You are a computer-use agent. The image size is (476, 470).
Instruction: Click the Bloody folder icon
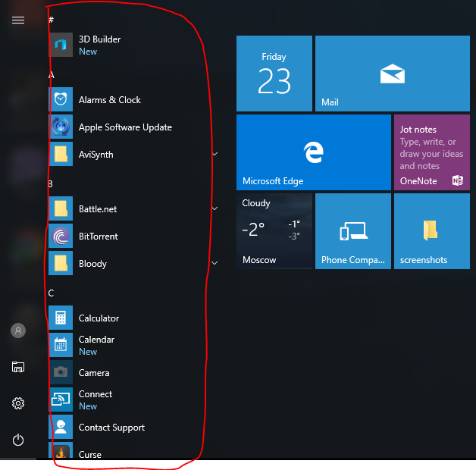(61, 263)
